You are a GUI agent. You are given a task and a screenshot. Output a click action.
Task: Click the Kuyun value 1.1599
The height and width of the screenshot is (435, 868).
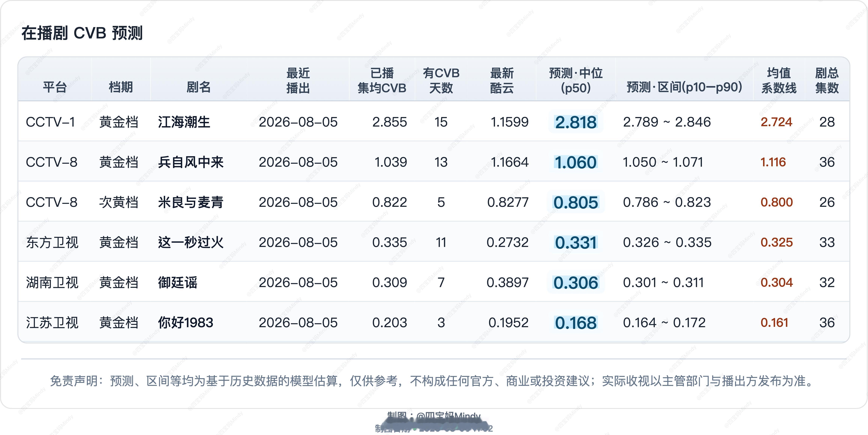tap(510, 122)
